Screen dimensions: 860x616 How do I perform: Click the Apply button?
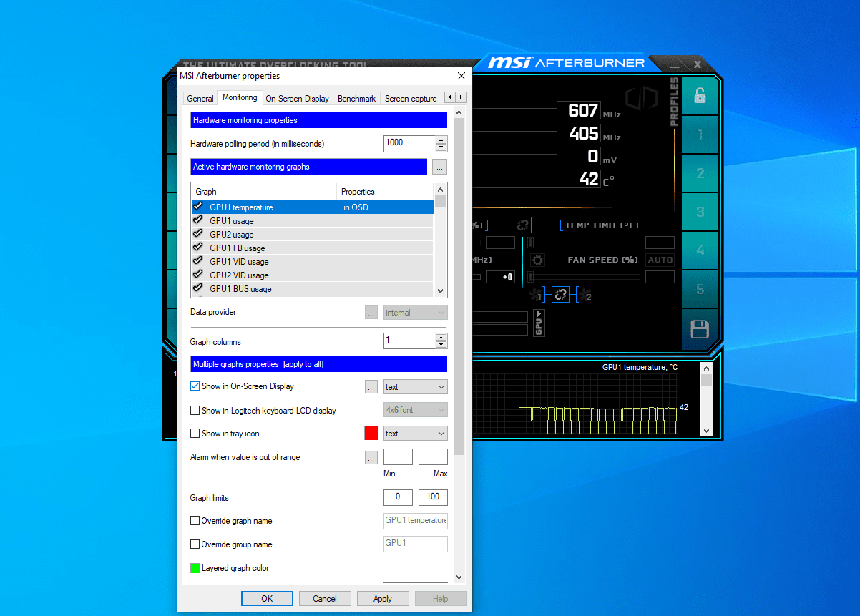click(x=383, y=599)
